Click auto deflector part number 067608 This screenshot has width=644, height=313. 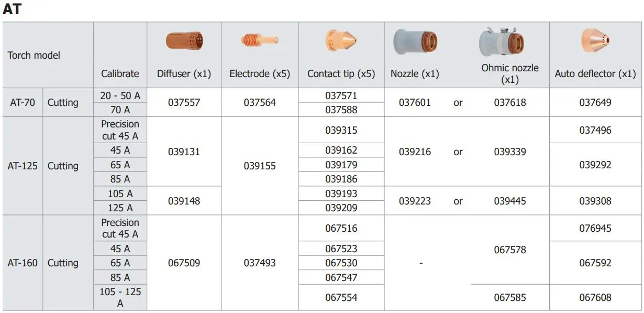coord(595,297)
